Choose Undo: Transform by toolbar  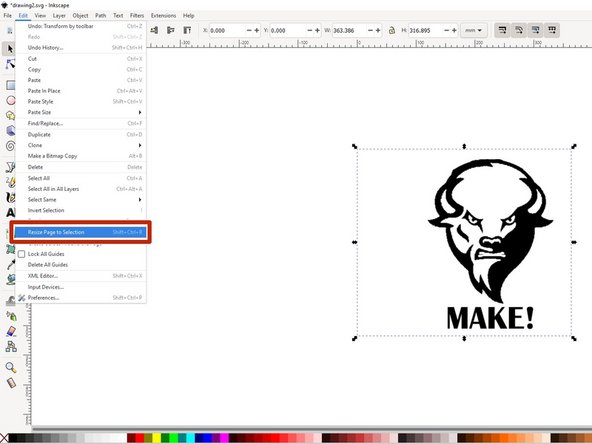click(x=81, y=26)
